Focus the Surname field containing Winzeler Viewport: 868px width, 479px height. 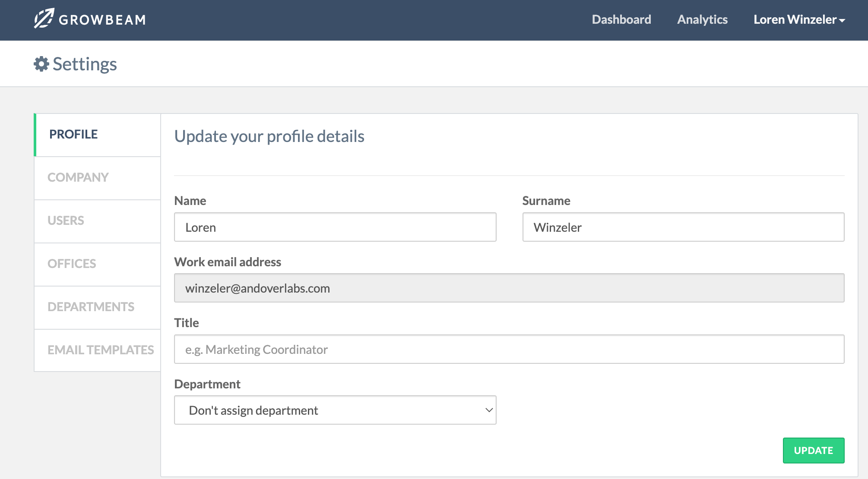(683, 227)
